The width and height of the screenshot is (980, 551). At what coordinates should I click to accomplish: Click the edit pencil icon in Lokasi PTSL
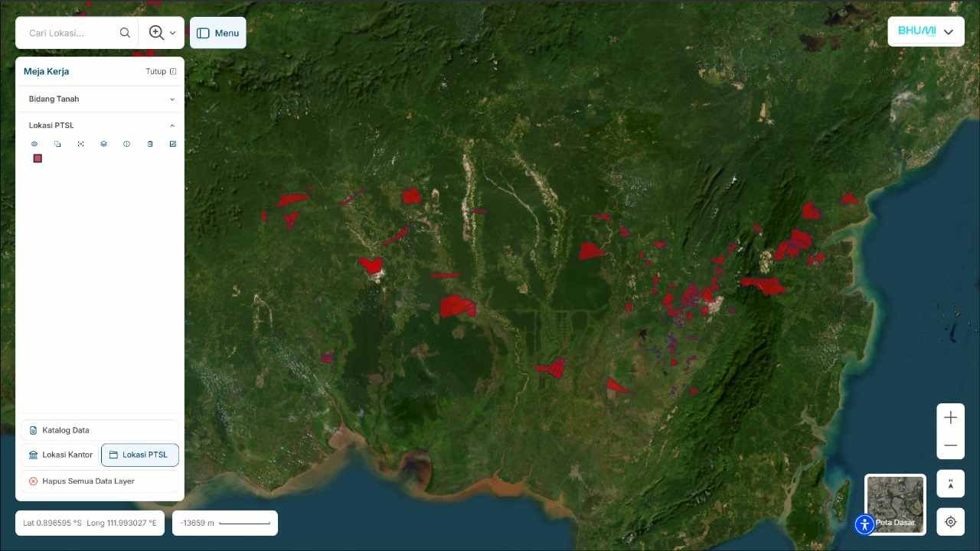[173, 144]
